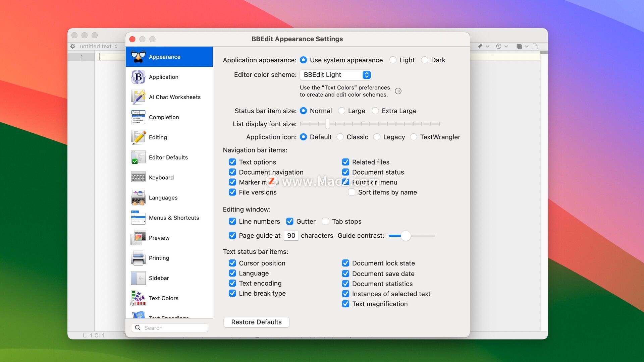The width and height of the screenshot is (644, 362).
Task: Select the Keyboard pane icon
Action: [138, 177]
